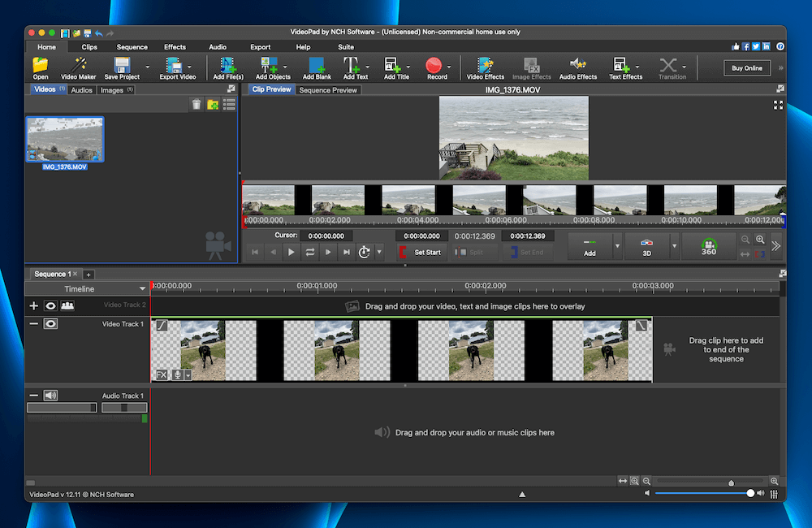
Task: Add a new sequence tab with plus
Action: 88,275
